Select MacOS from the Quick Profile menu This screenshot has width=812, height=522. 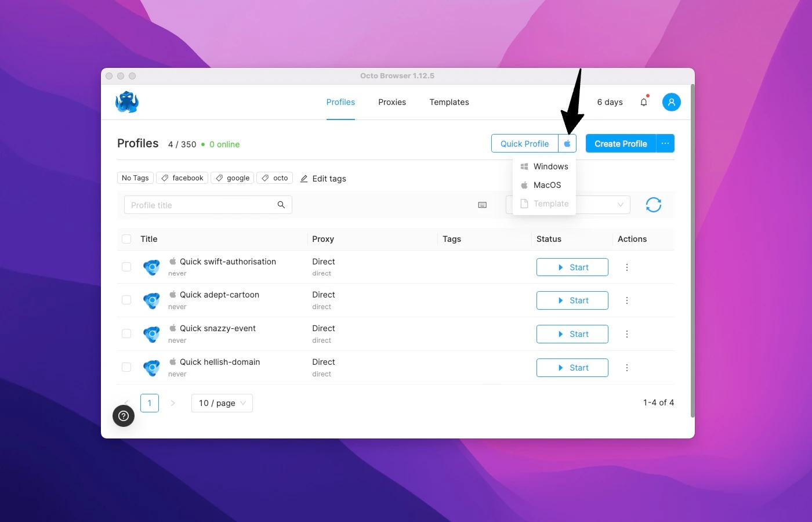coord(546,185)
